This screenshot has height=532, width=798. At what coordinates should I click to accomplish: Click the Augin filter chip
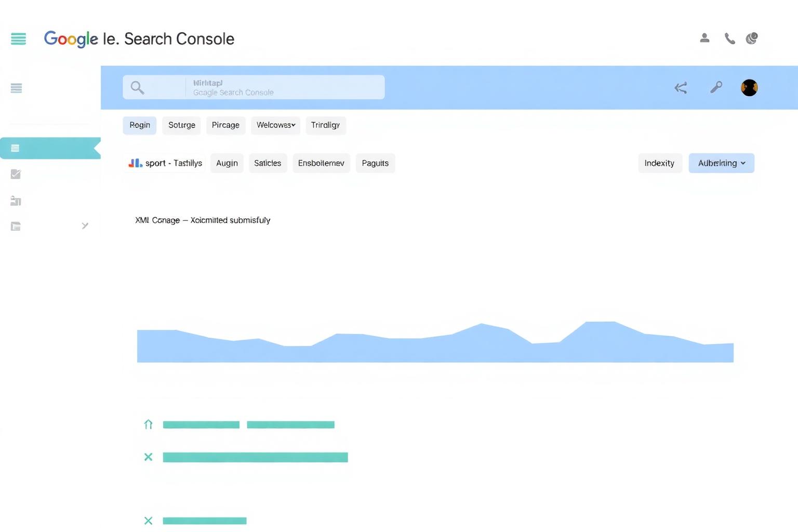pos(227,163)
